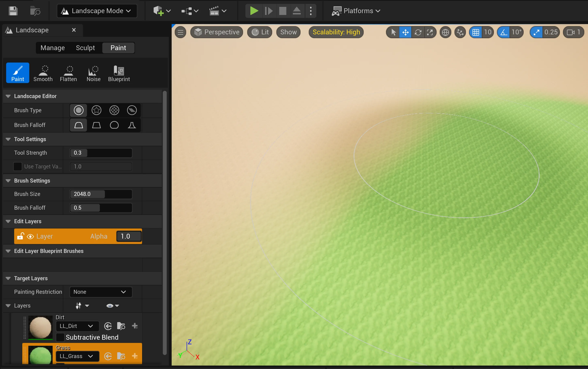Open the Lit view mode menu
The image size is (588, 369).
coord(260,32)
